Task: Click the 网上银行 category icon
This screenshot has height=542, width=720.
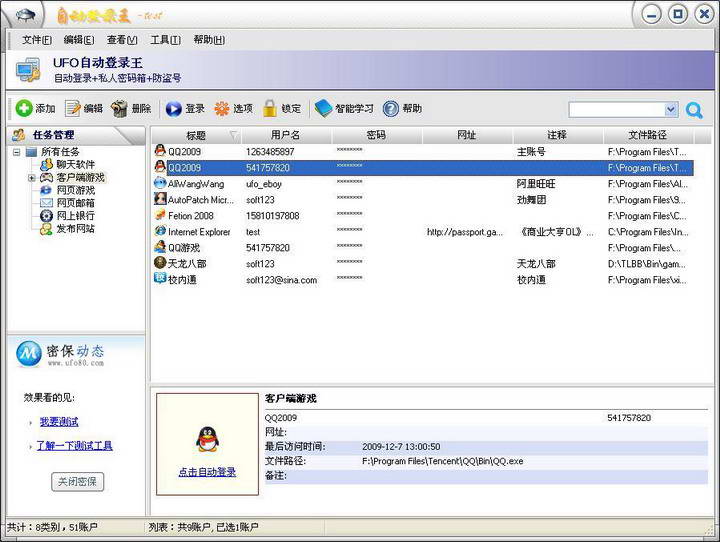Action: click(46, 215)
